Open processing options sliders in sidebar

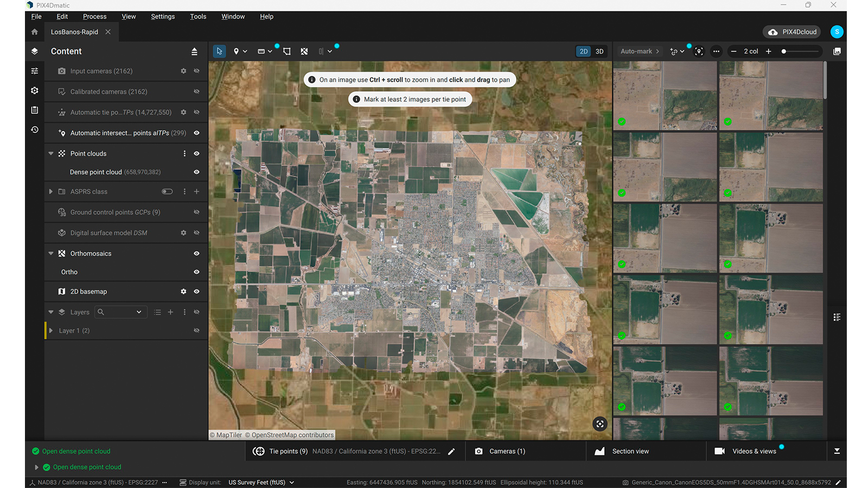tap(35, 71)
